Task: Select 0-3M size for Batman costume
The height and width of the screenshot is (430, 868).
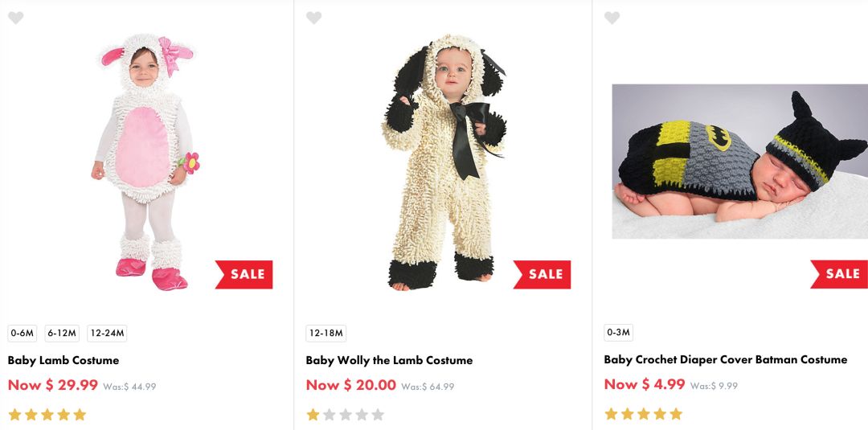Action: click(x=618, y=333)
